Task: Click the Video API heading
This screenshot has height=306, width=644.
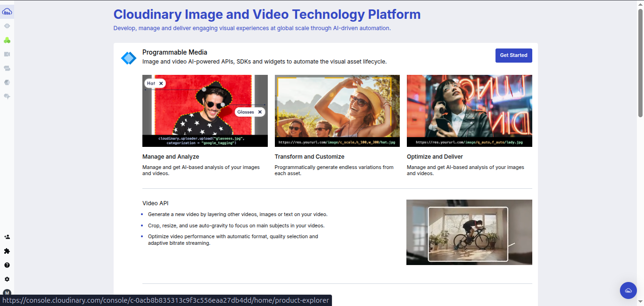Action: [156, 203]
